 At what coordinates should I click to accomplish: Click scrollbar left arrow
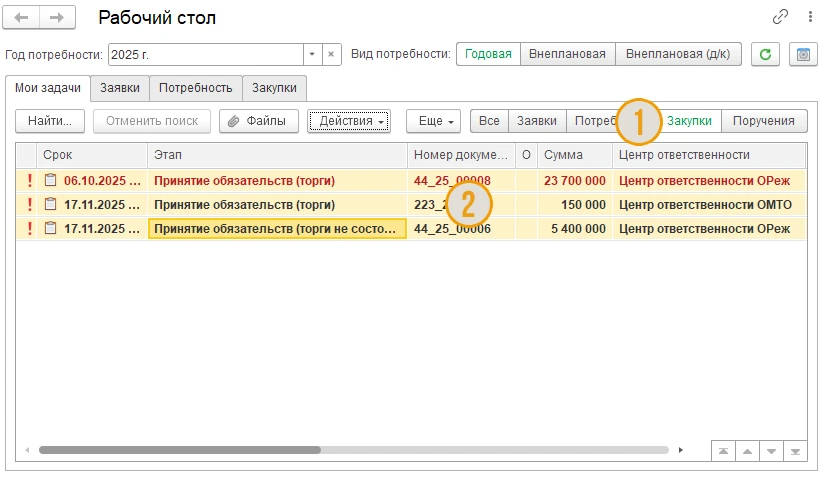pos(27,450)
